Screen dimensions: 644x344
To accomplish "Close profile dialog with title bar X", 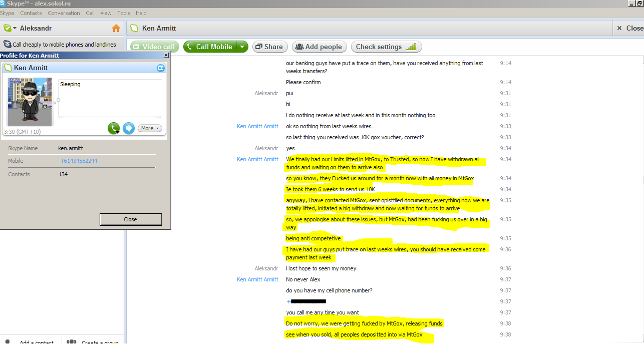I will [x=166, y=56].
